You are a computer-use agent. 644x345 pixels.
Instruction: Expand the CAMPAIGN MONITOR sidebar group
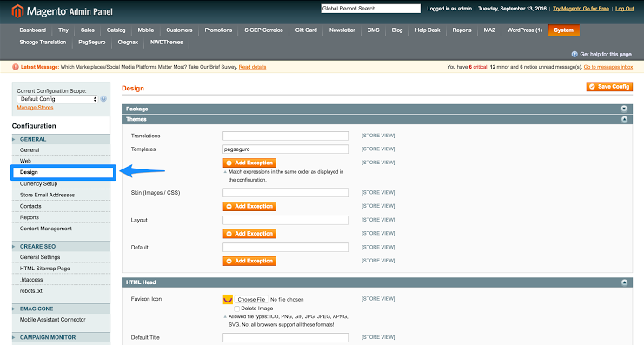[x=61, y=337]
